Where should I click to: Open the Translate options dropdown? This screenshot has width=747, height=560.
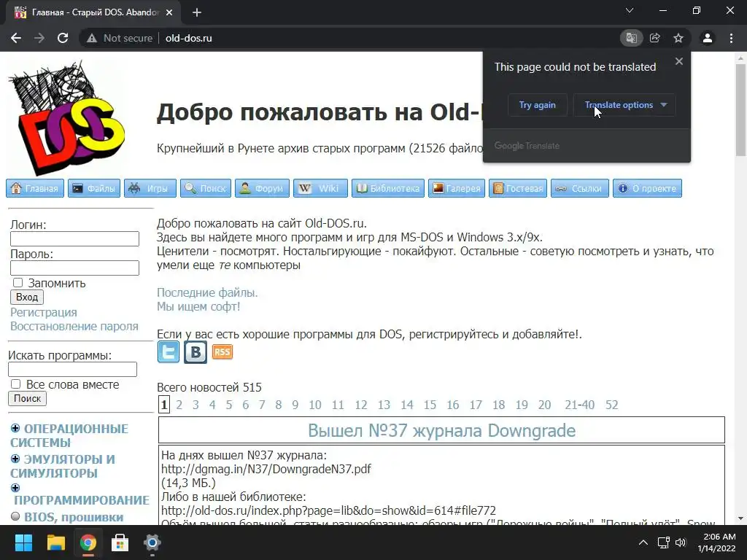tap(624, 105)
